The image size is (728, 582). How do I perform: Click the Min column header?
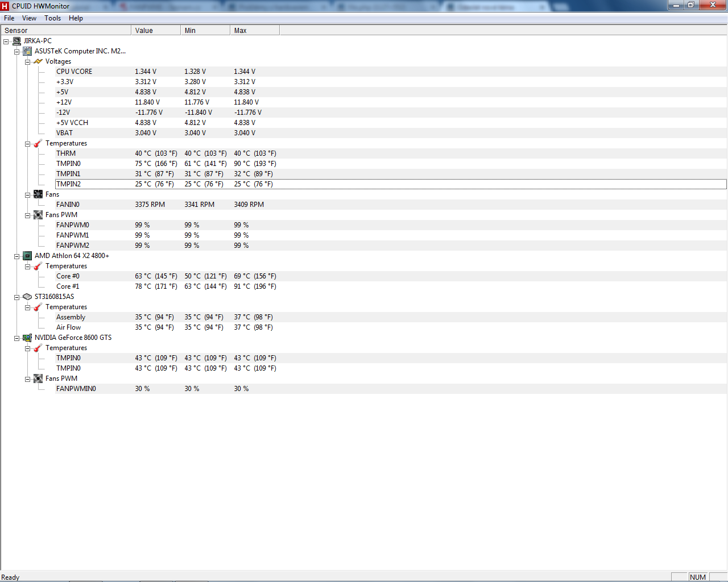point(205,31)
